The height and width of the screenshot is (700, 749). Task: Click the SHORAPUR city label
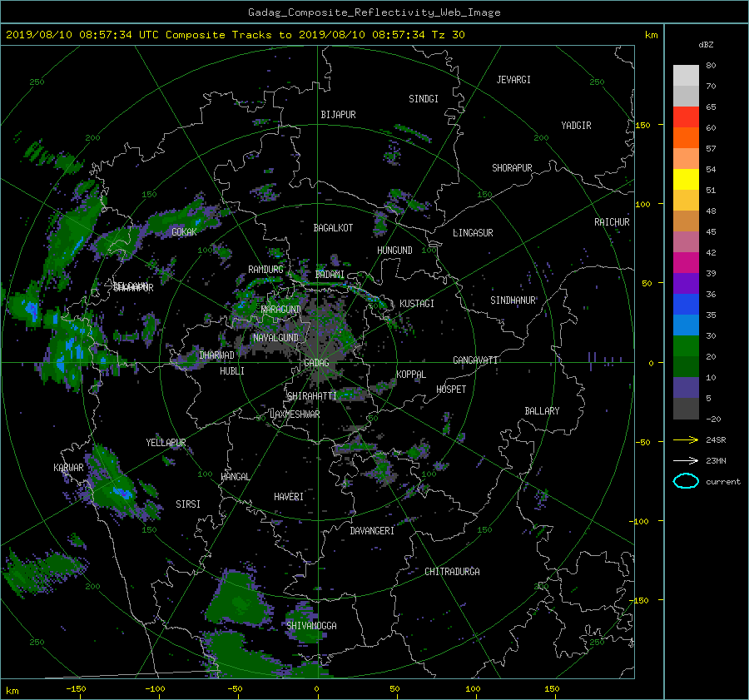pyautogui.click(x=512, y=168)
